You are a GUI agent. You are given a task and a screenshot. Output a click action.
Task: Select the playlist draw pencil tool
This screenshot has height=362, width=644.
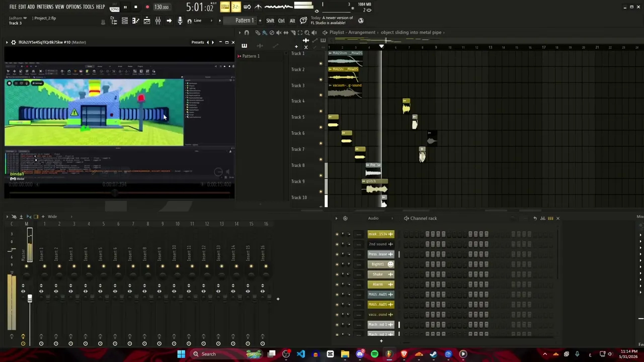[258, 33]
